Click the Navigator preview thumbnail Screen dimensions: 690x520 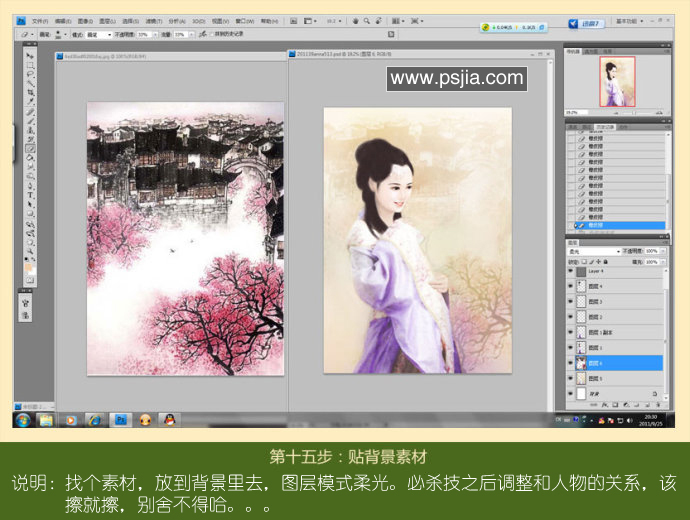tap(617, 81)
